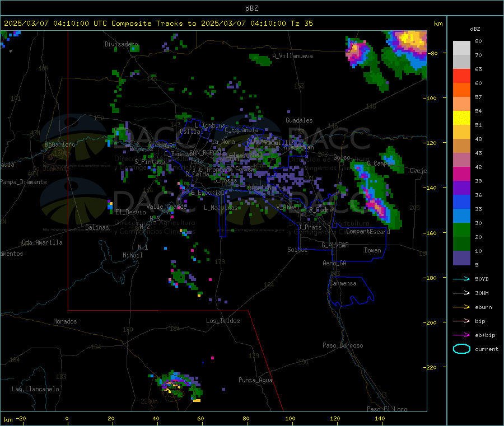
Task: Click the 'Los_Toldos' map label
Action: [223, 321]
